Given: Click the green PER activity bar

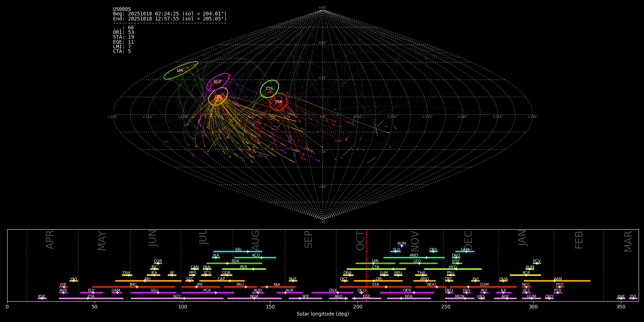Looking at the screenshot, I should [244, 269].
